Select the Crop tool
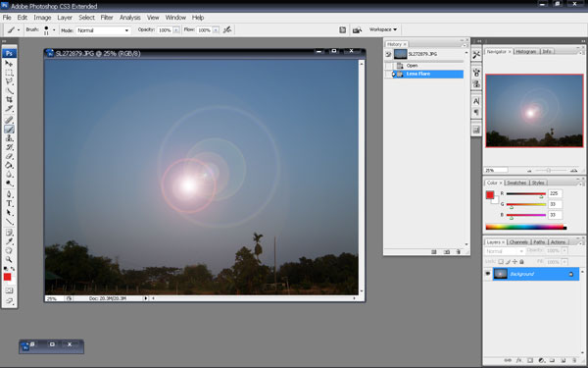This screenshot has width=588, height=368. click(x=9, y=99)
